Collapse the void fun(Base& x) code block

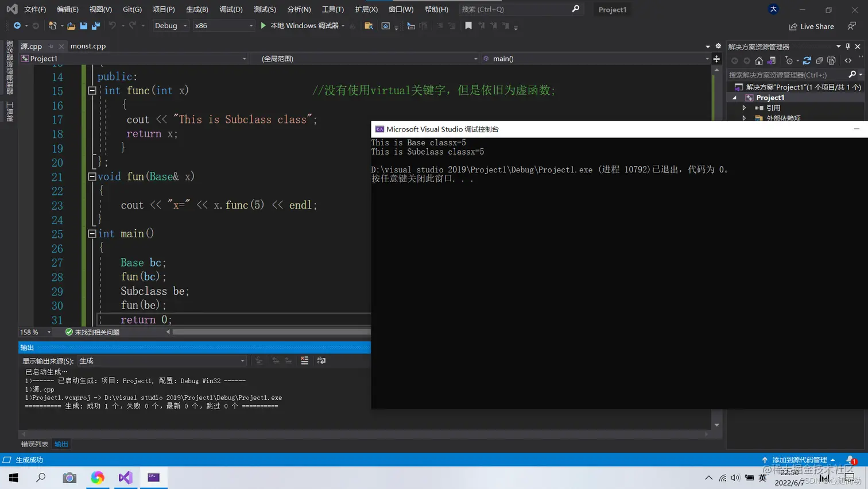pos(92,176)
